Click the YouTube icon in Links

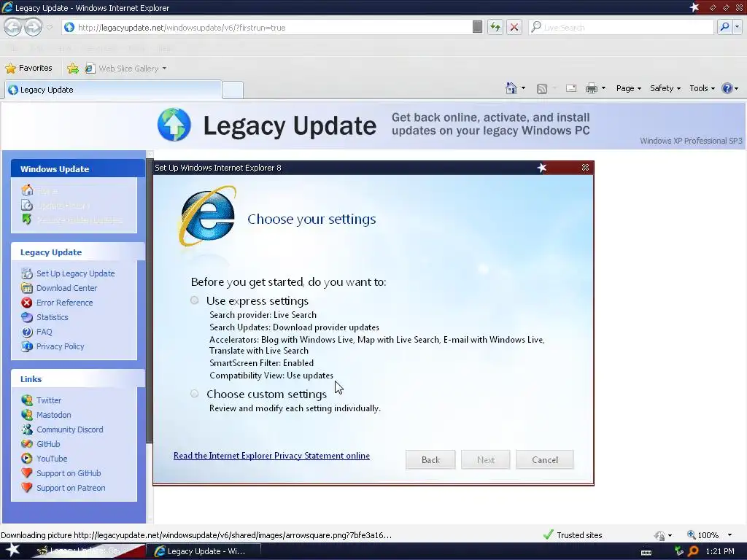coord(27,458)
